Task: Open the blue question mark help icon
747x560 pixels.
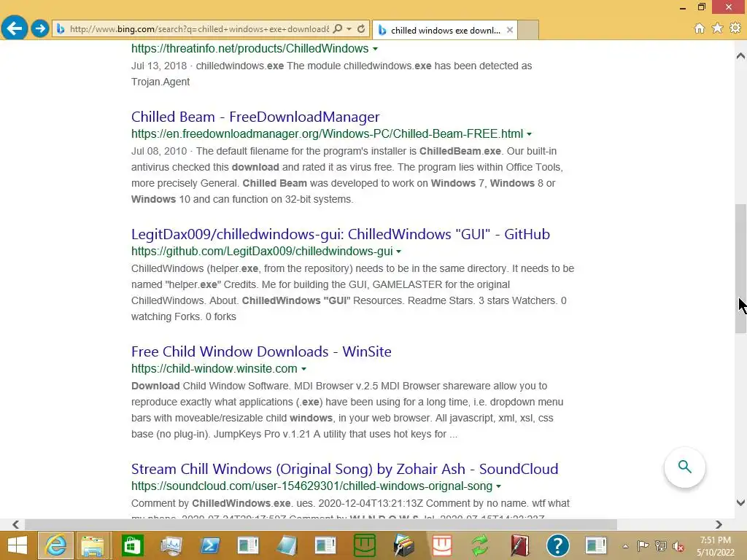Action: (x=558, y=545)
